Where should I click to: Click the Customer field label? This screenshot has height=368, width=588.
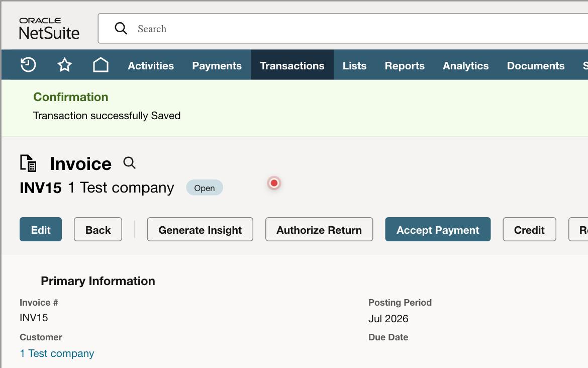(41, 337)
